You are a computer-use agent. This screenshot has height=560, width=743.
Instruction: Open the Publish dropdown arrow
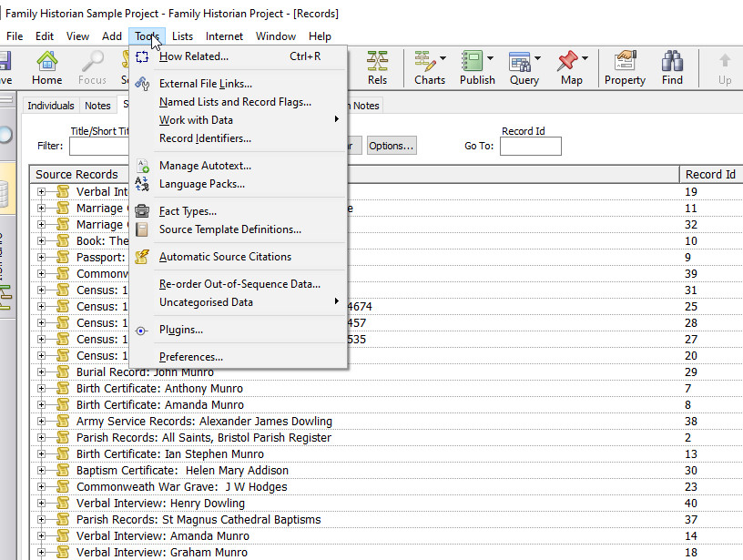click(491, 58)
